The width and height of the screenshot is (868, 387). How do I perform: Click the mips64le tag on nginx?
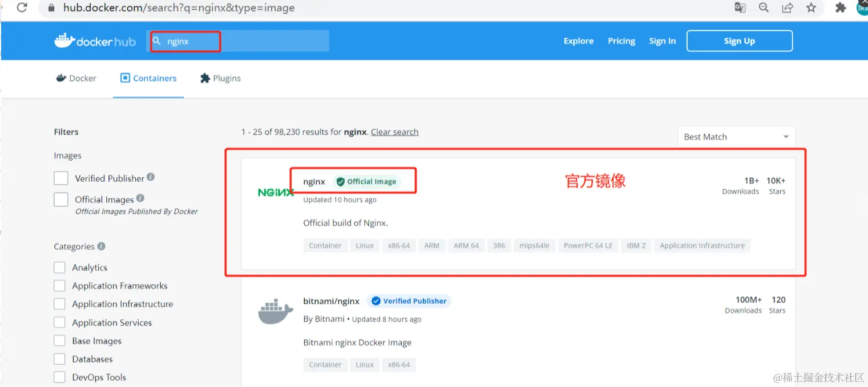534,246
